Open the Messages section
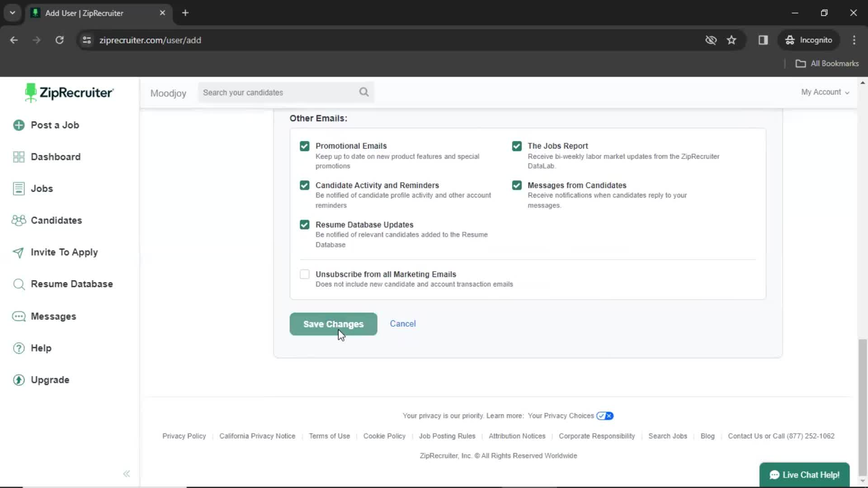 point(54,316)
